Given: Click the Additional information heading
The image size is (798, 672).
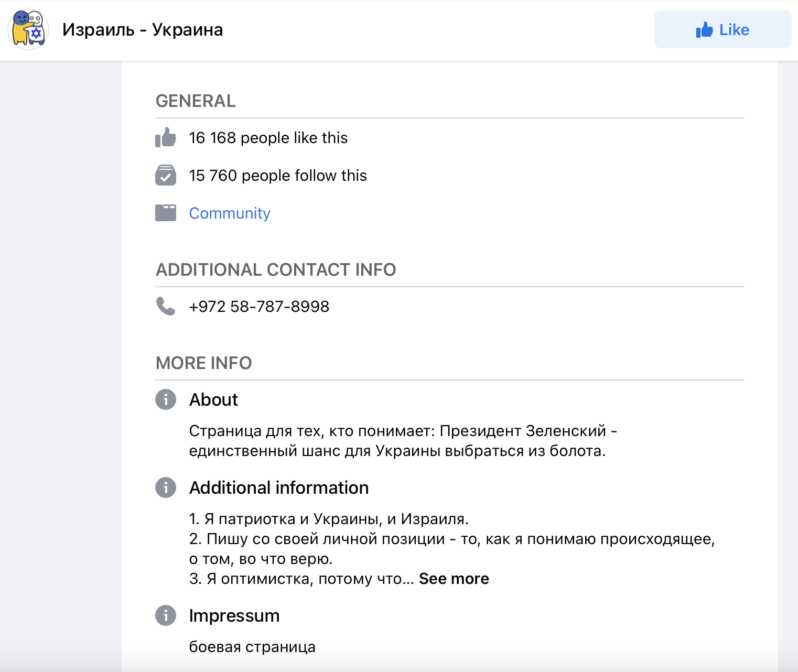Looking at the screenshot, I should pos(279,487).
